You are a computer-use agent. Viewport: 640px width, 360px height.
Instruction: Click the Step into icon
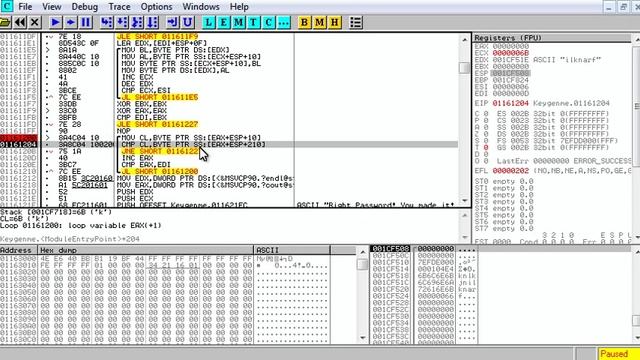107,22
